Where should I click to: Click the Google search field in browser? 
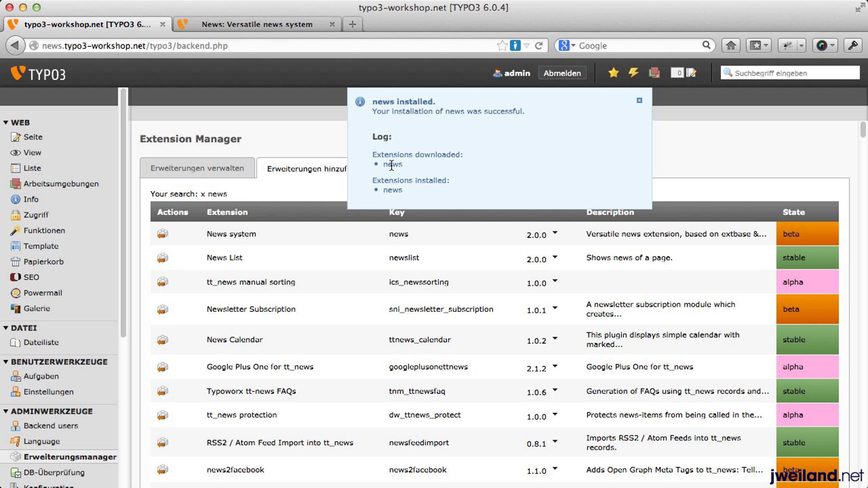(635, 46)
